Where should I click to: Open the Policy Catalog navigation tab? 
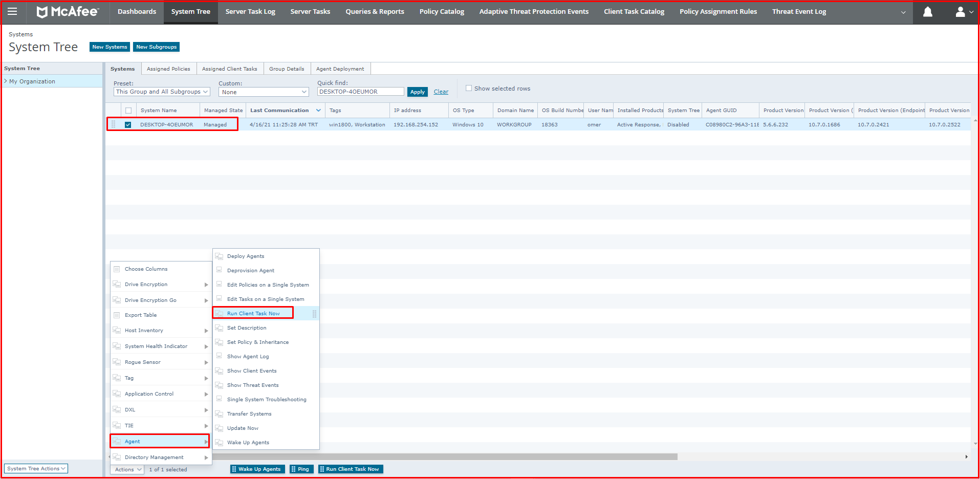point(442,12)
